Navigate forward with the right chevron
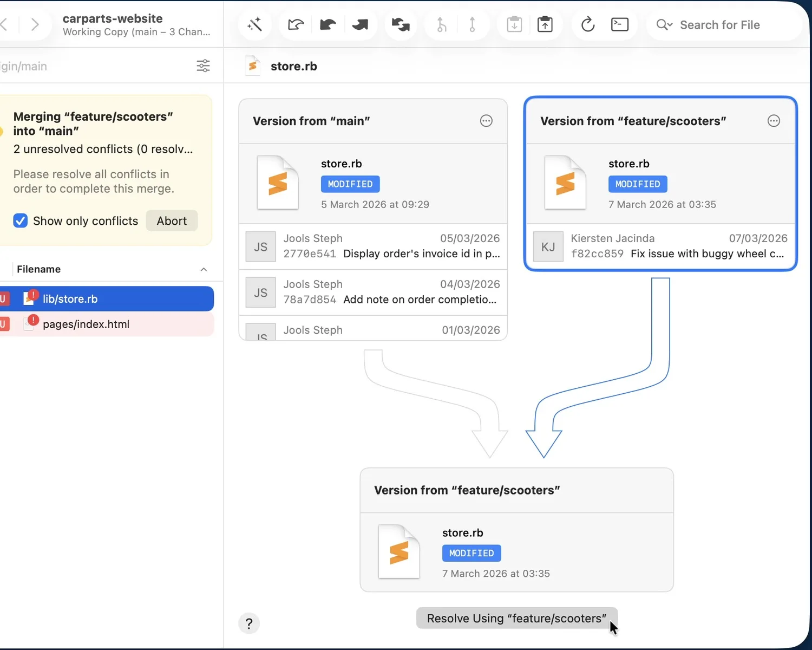812x650 pixels. point(35,24)
